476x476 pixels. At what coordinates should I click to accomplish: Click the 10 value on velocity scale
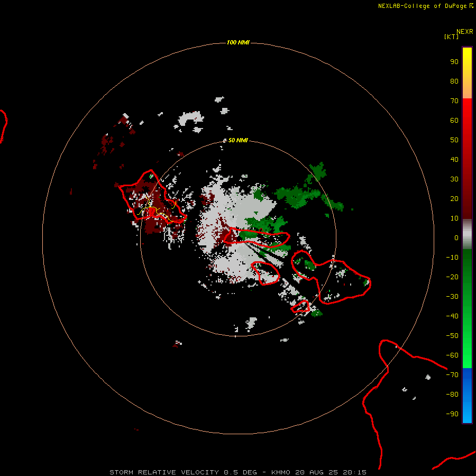pyautogui.click(x=454, y=218)
